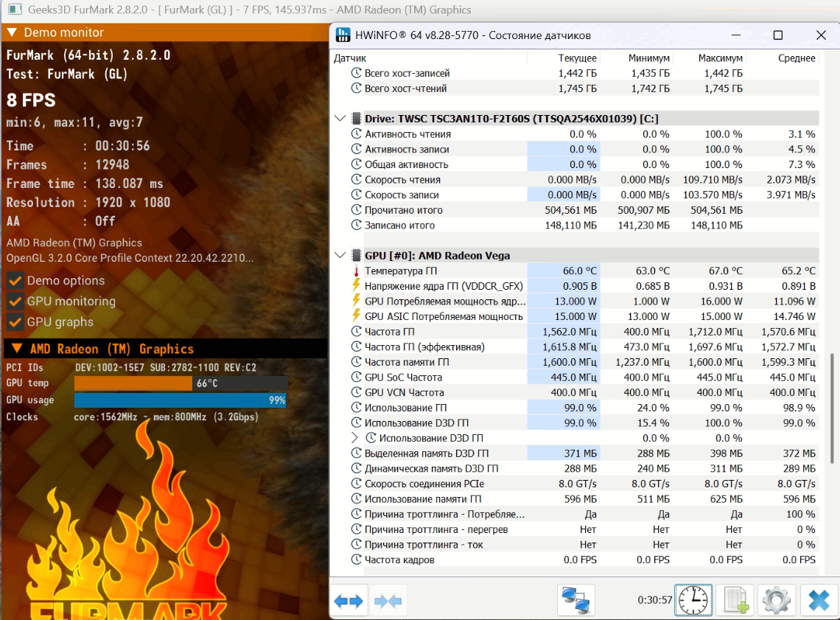Click the Текущее column header
This screenshot has height=620, width=840.
click(577, 58)
